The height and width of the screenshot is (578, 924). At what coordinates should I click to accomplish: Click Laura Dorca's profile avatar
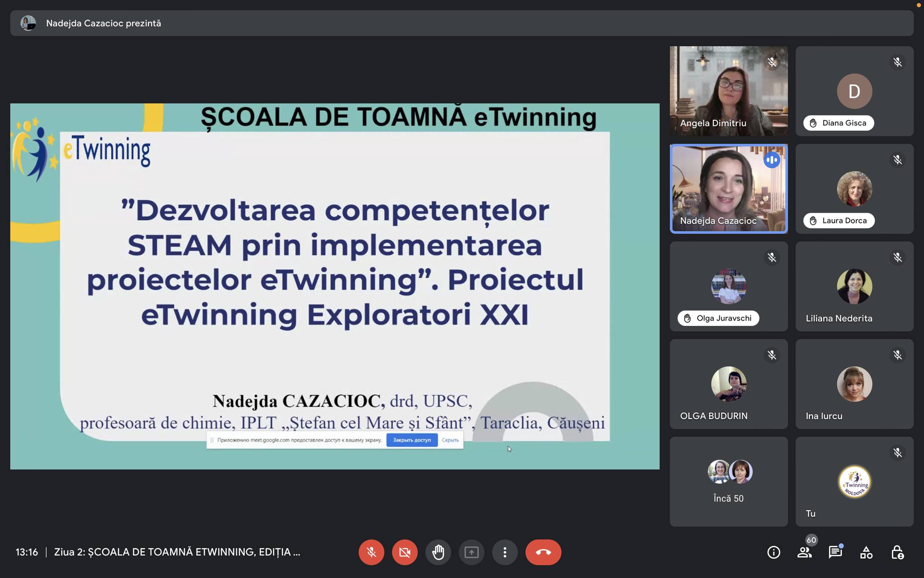click(855, 189)
